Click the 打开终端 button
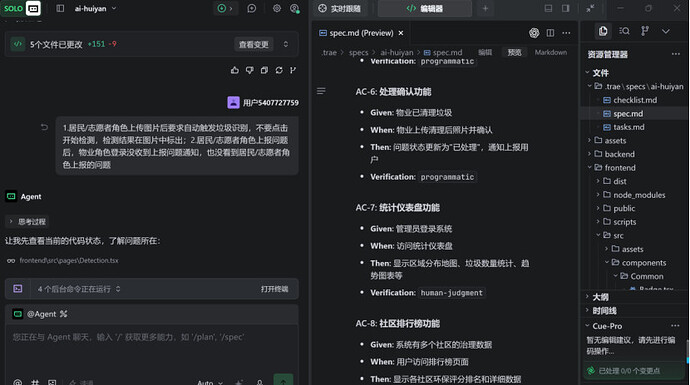This screenshot has height=385, width=690. click(x=274, y=289)
